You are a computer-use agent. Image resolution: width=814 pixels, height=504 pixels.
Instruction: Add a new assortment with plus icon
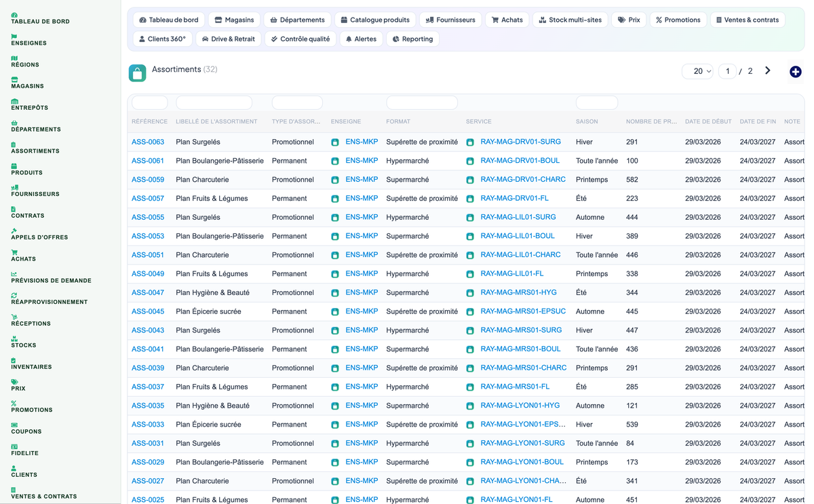[796, 72]
